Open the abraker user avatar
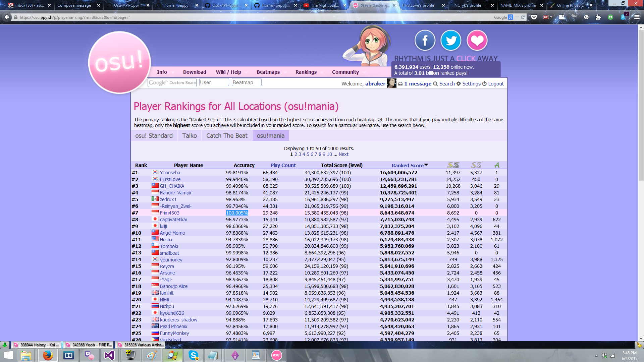The width and height of the screenshot is (644, 362). point(391,83)
